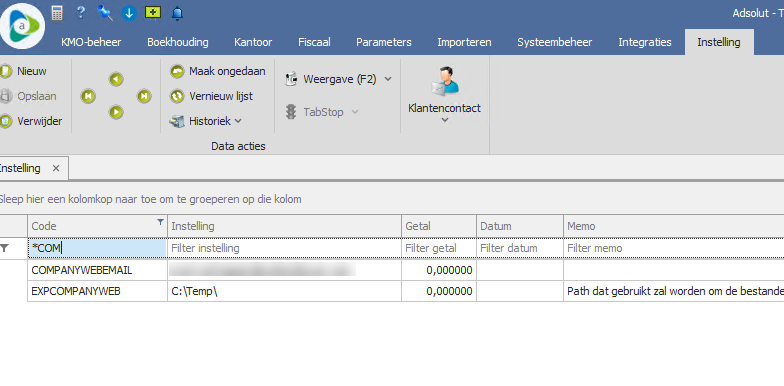Sort by Datum column header

520,226
